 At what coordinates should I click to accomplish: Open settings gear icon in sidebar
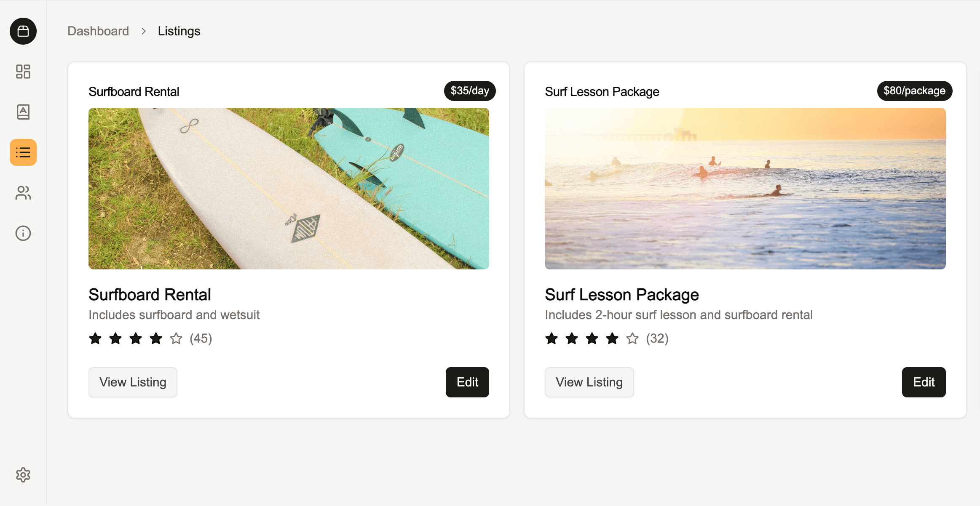[x=23, y=475]
